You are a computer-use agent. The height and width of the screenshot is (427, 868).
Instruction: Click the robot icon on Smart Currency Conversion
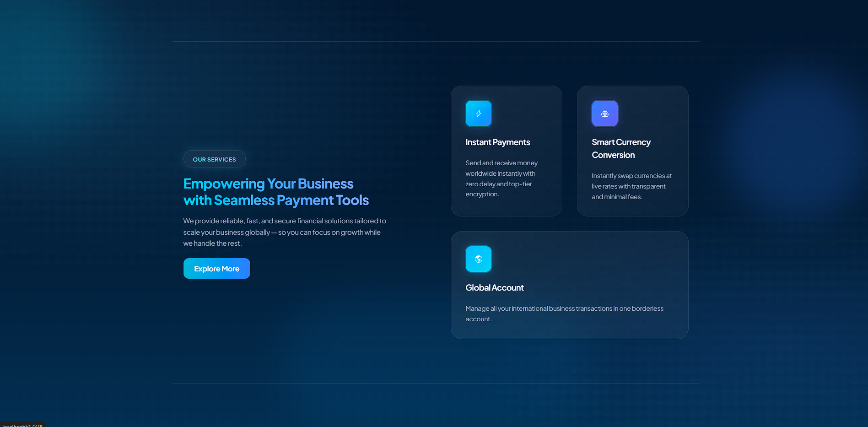pyautogui.click(x=604, y=113)
